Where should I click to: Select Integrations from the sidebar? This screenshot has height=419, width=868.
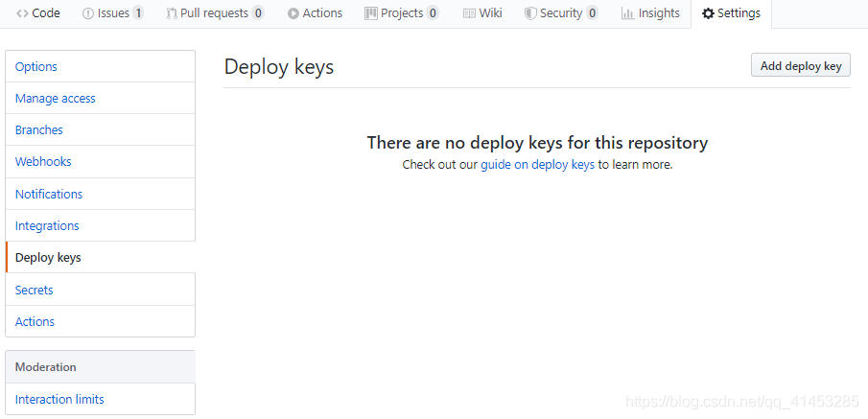(47, 226)
